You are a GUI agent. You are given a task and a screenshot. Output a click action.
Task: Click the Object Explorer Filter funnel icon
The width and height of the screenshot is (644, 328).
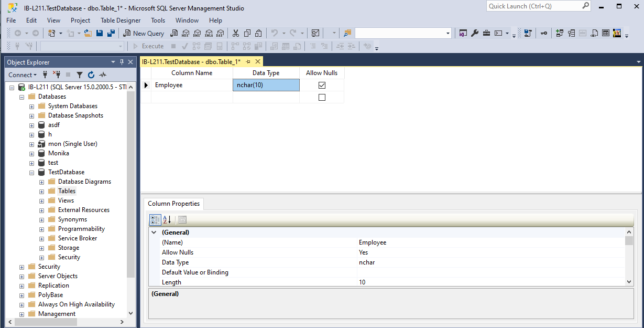[80, 75]
